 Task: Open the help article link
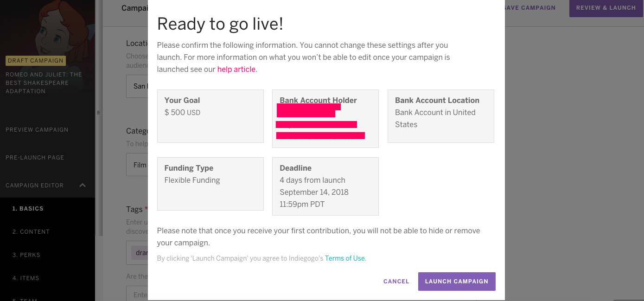tap(236, 69)
